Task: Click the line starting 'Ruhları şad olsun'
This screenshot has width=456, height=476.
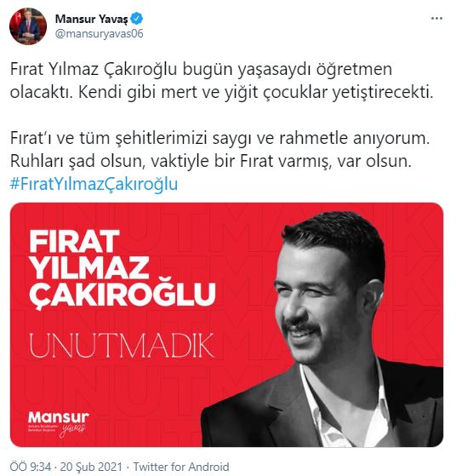Action: pyautogui.click(x=210, y=161)
